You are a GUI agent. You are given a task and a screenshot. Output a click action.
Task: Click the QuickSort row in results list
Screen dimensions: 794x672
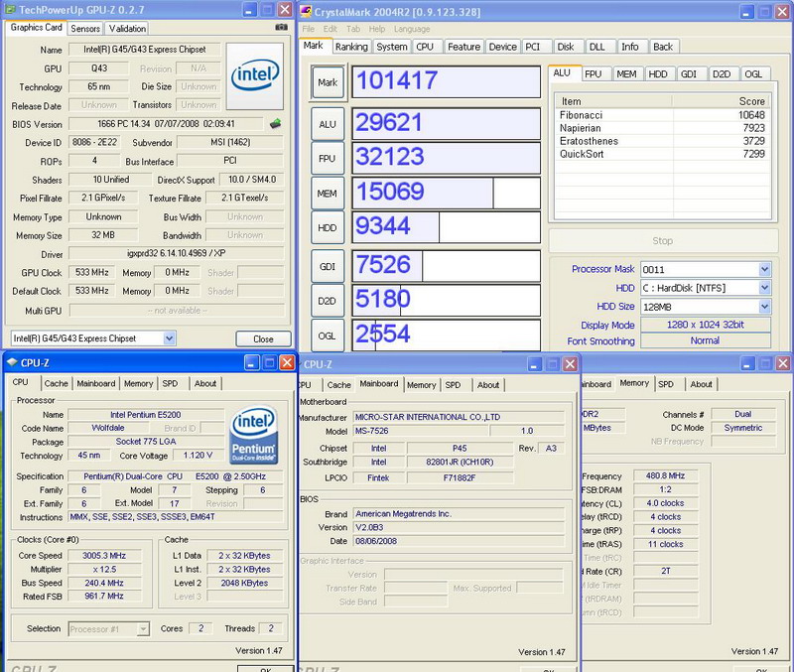pos(662,154)
